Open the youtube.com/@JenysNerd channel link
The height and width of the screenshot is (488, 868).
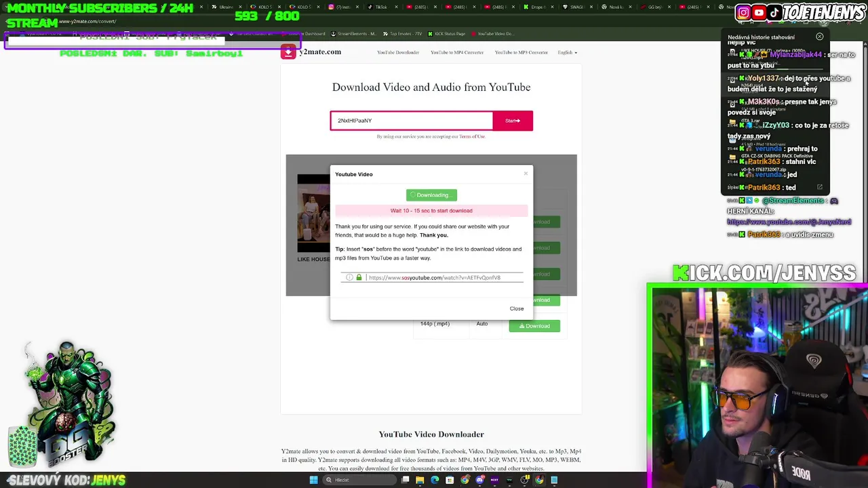point(789,222)
